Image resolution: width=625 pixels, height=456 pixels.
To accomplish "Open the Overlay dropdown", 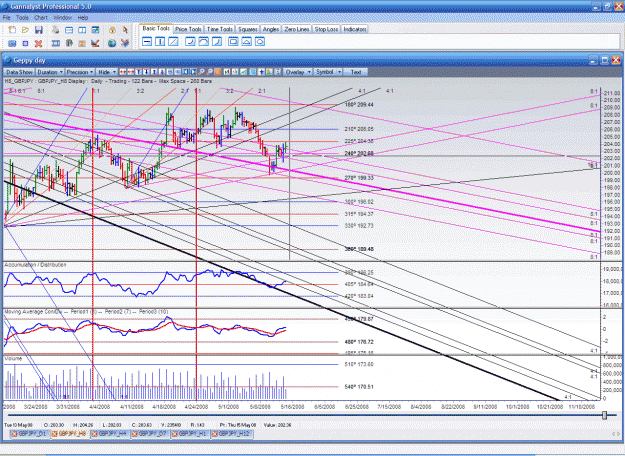I will click(297, 72).
